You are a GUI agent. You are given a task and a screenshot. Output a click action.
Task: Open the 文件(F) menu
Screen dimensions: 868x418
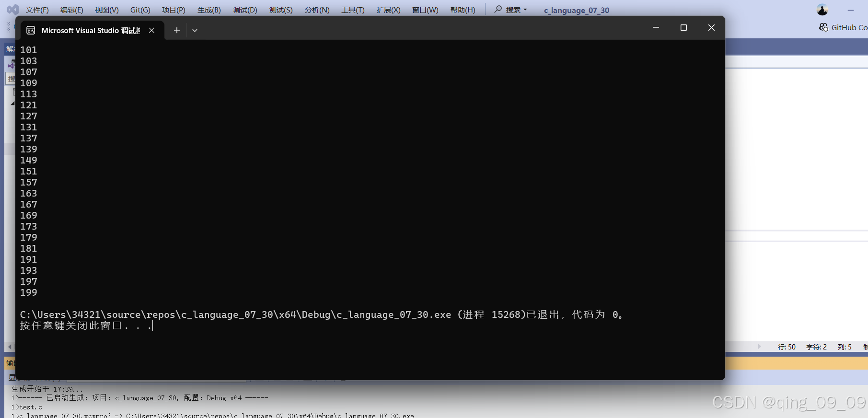click(37, 10)
